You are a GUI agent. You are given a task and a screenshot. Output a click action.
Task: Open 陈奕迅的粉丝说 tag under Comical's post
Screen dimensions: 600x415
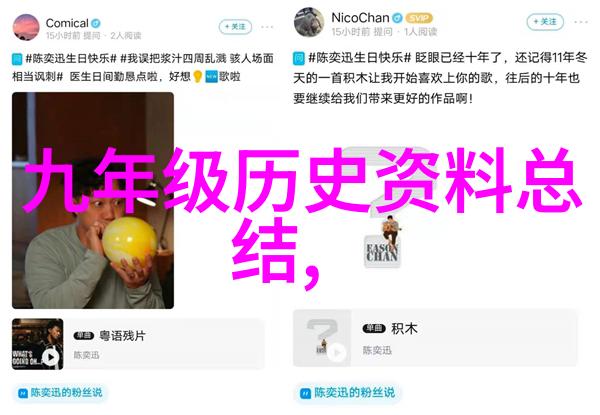[x=61, y=392]
